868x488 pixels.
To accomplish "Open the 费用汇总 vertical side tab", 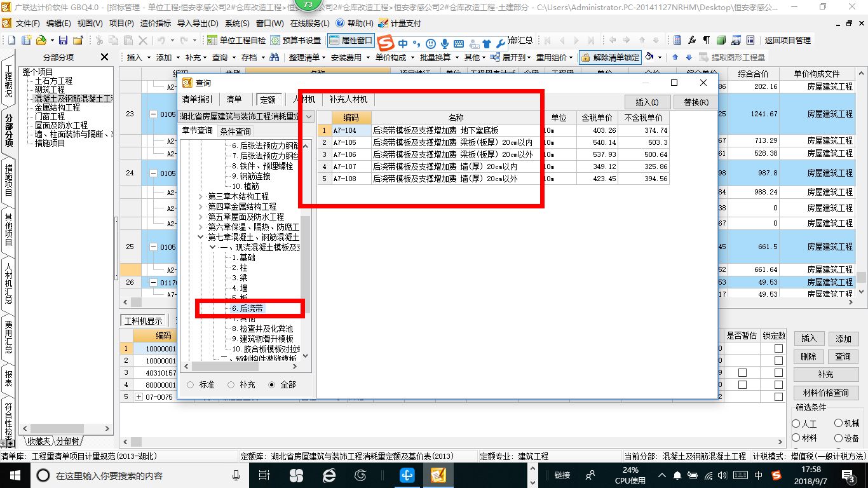I will pos(9,337).
